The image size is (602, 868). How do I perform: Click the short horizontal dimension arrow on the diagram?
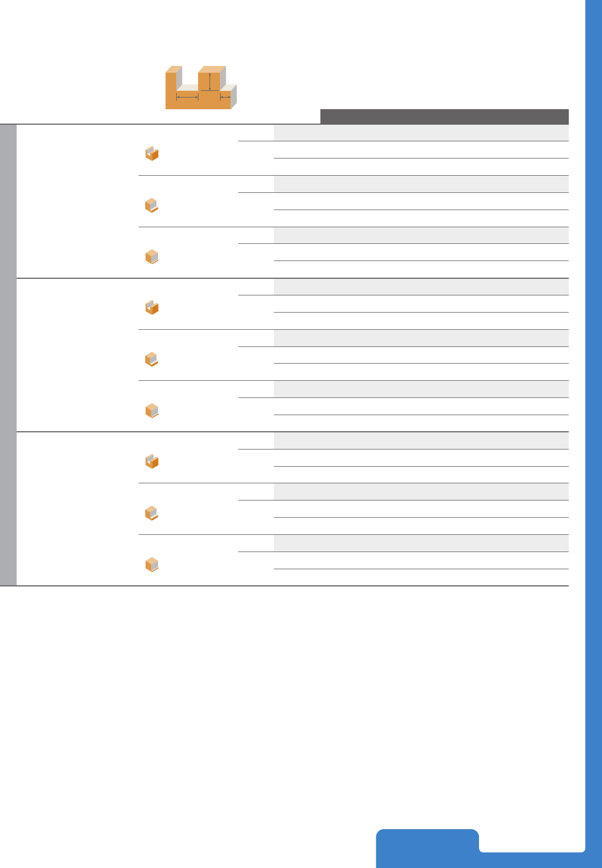[x=226, y=98]
